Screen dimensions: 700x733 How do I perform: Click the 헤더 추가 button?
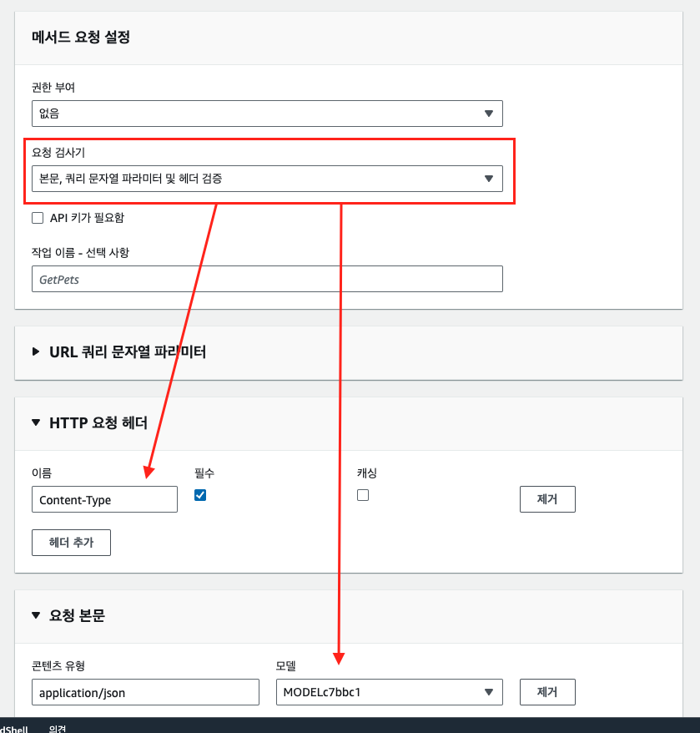71,543
